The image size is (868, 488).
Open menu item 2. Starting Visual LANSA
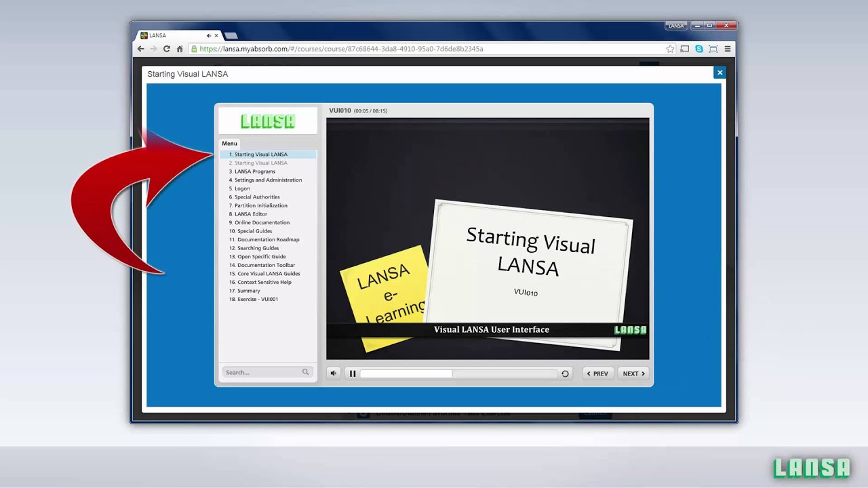[268, 163]
